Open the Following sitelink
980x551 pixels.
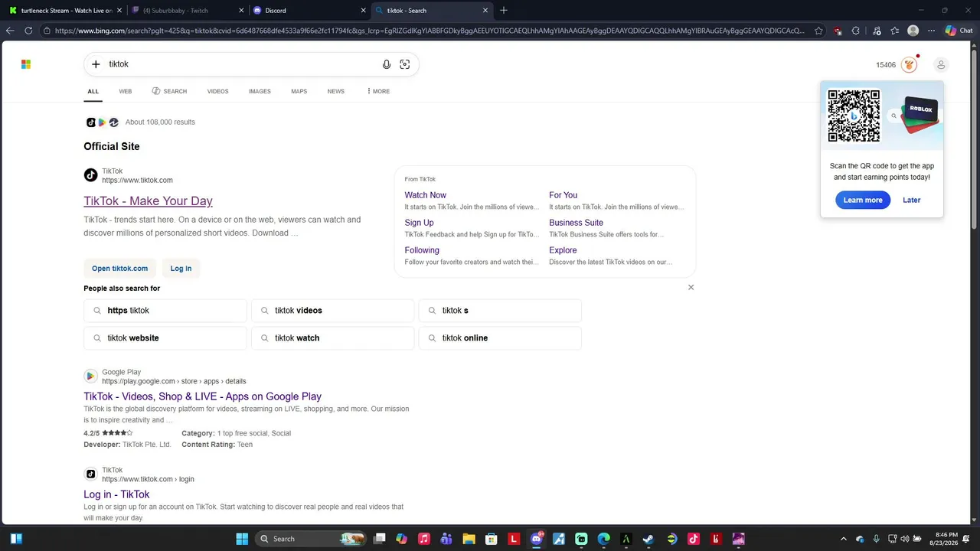(422, 250)
